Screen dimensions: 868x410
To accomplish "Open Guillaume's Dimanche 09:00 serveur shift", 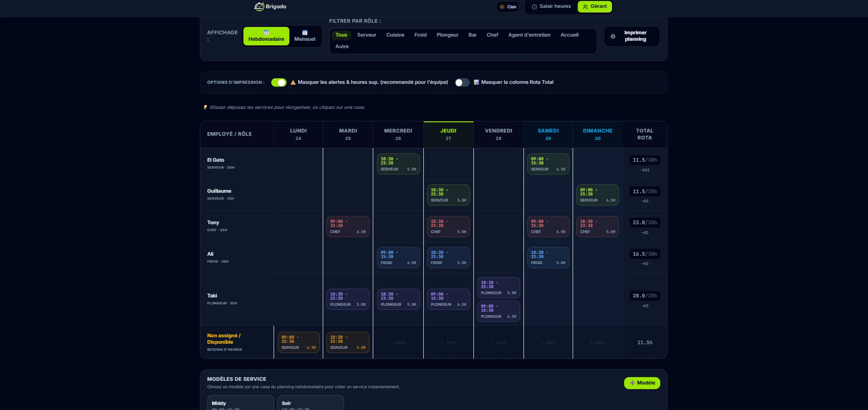I will (x=598, y=195).
